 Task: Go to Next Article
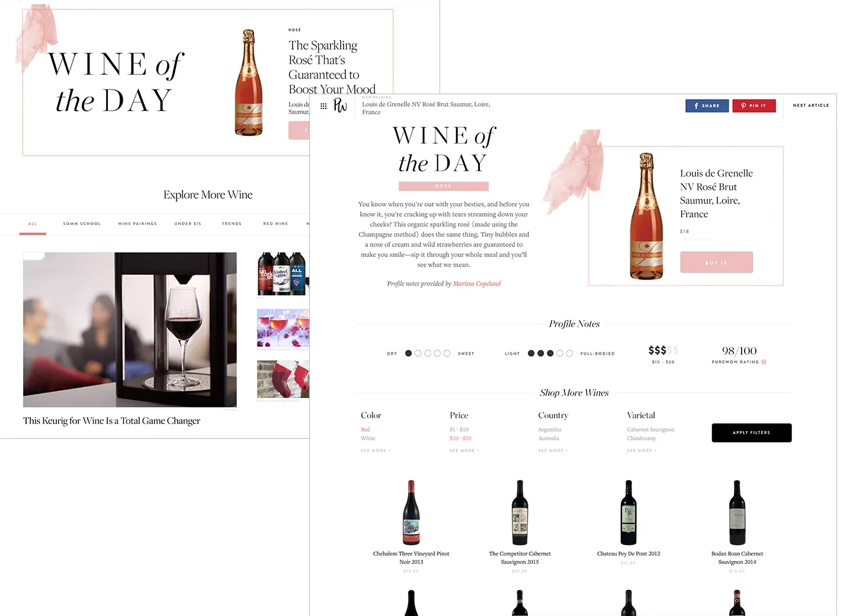pyautogui.click(x=810, y=105)
